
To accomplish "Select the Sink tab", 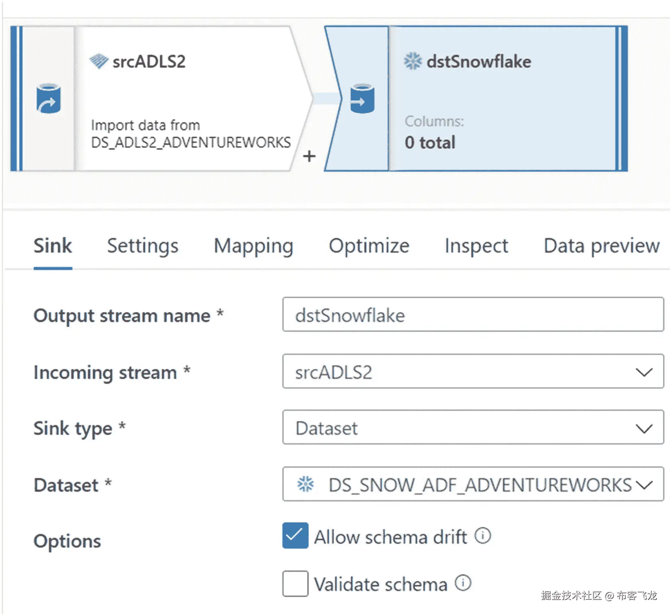I will (x=52, y=246).
